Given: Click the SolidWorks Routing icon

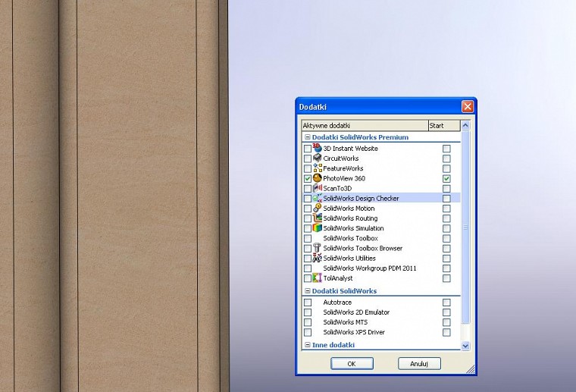Looking at the screenshot, I should (x=317, y=218).
